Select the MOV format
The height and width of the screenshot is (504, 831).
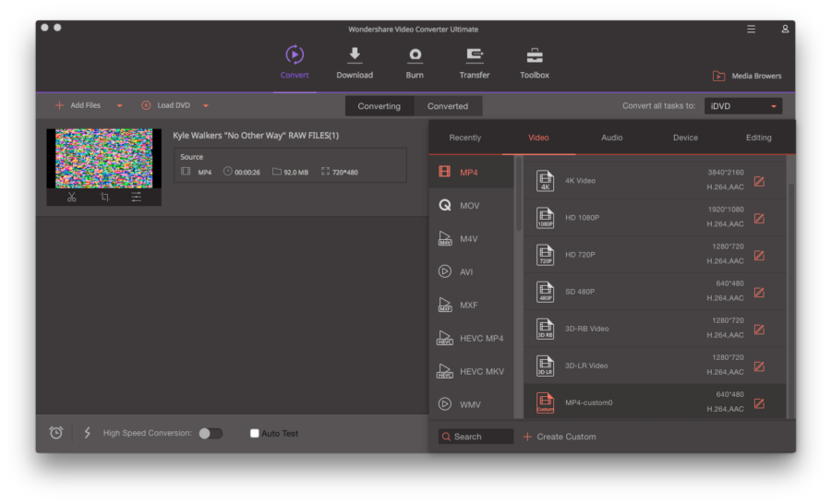[471, 205]
